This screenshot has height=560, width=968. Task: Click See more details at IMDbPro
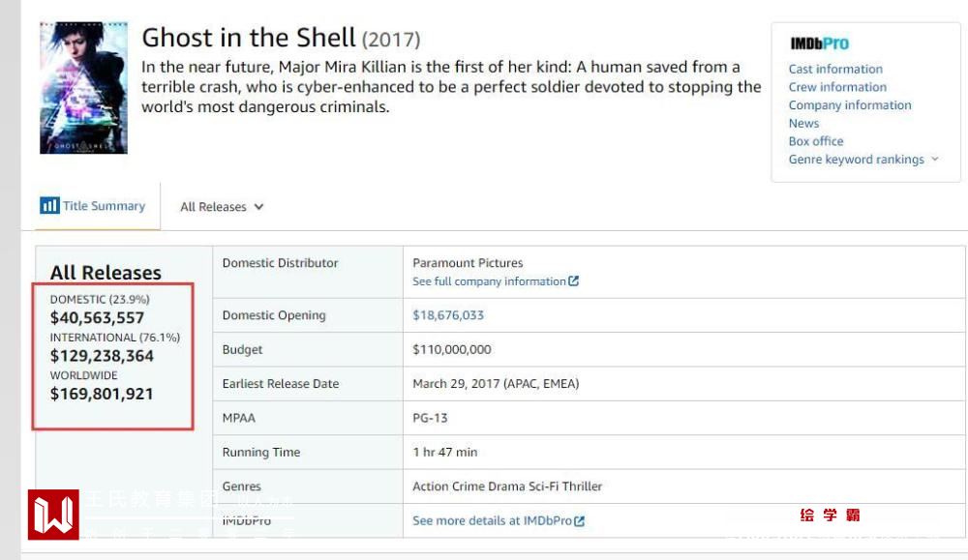(x=492, y=521)
